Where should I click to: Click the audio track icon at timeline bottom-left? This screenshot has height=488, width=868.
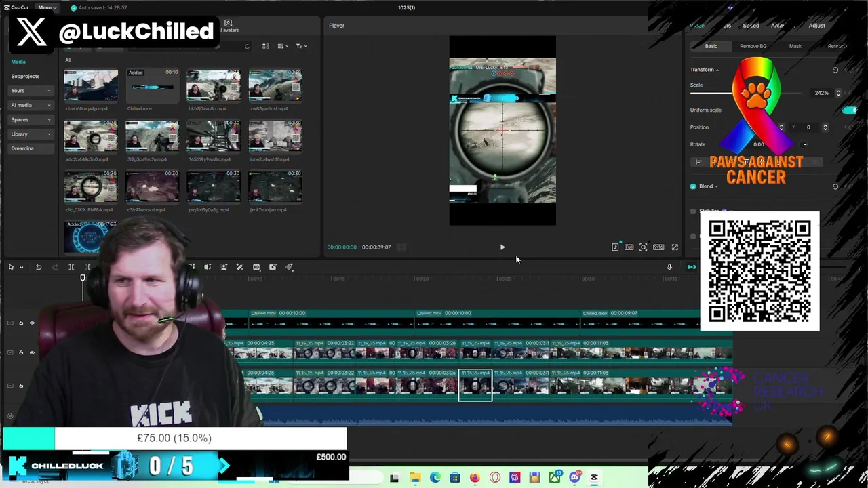point(10,416)
